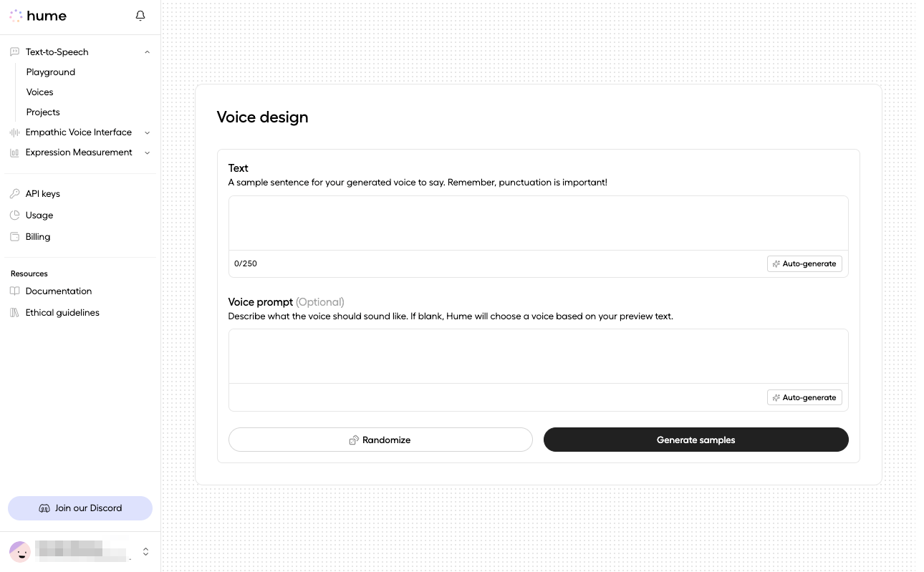Click the Hume logo icon
This screenshot has height=572, width=924.
coord(16,16)
